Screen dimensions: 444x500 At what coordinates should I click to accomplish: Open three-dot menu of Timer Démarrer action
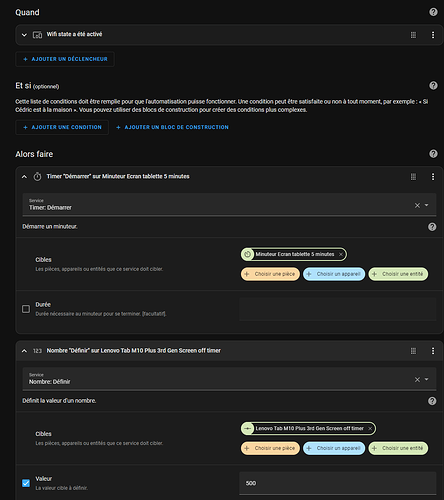(433, 177)
